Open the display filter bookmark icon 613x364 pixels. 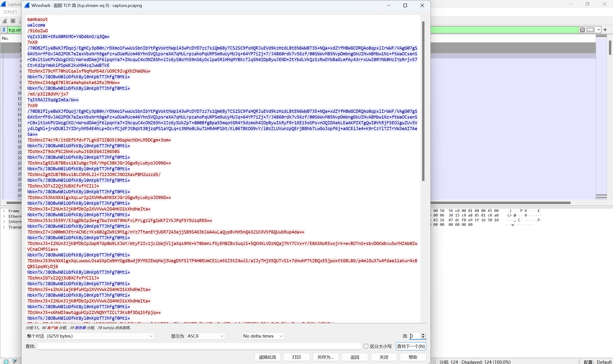tap(4, 30)
